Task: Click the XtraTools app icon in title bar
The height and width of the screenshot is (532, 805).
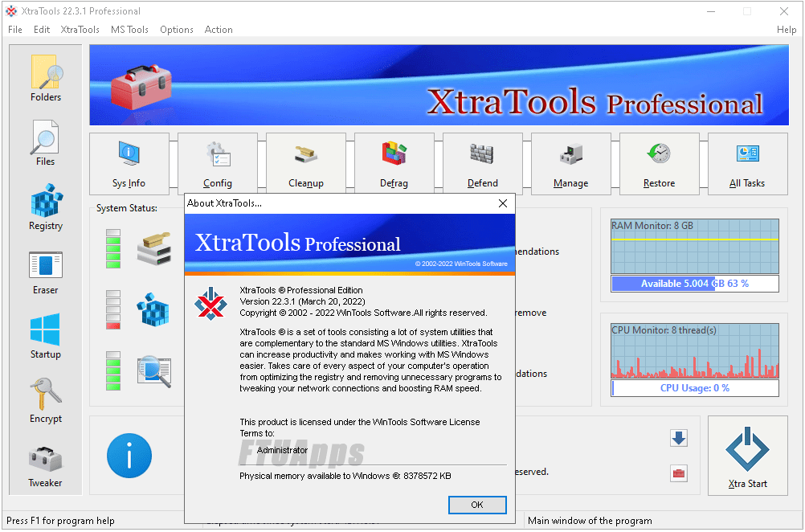Action: pyautogui.click(x=11, y=10)
